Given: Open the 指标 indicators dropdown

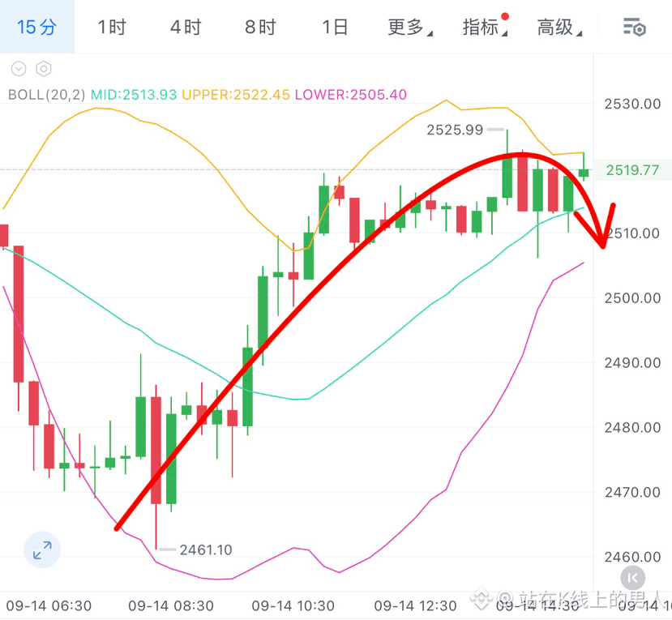Looking at the screenshot, I should [485, 28].
